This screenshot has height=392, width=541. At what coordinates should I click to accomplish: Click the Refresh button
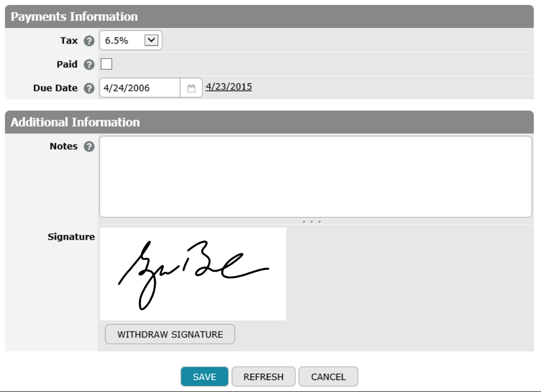pyautogui.click(x=263, y=376)
